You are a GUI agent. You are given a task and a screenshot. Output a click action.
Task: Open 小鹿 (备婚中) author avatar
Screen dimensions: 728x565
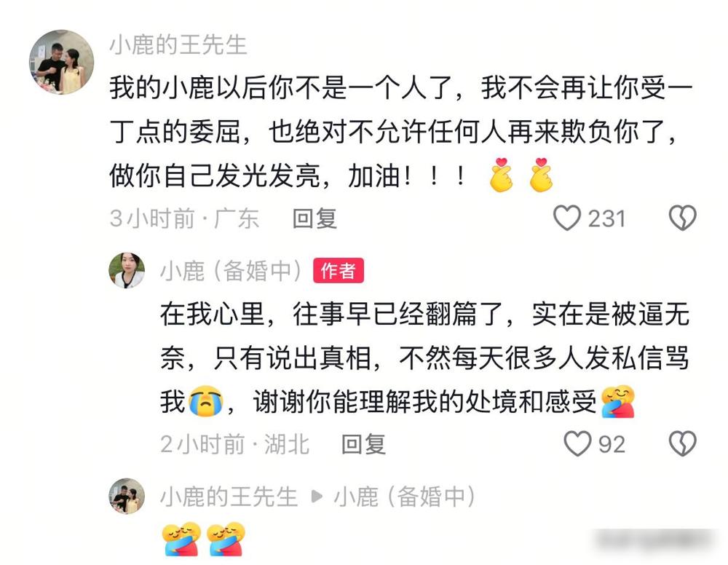coord(127,270)
